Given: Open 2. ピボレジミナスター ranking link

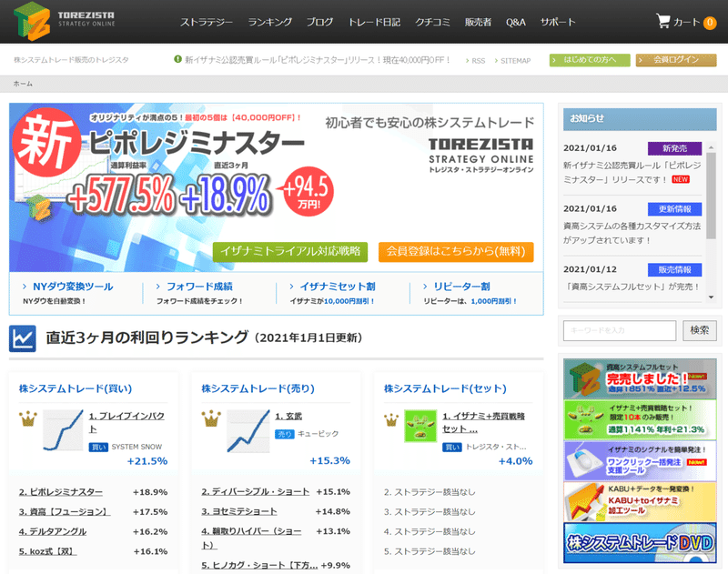Looking at the screenshot, I should 61,492.
